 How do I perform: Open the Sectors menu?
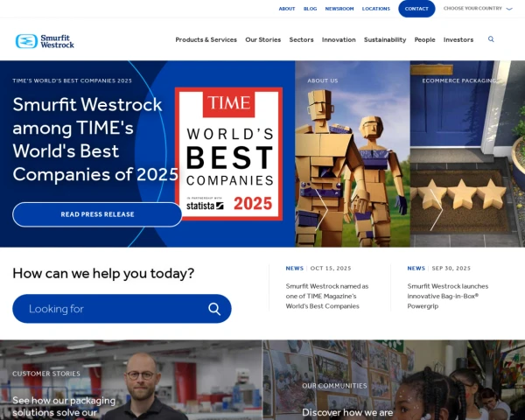[x=301, y=40]
